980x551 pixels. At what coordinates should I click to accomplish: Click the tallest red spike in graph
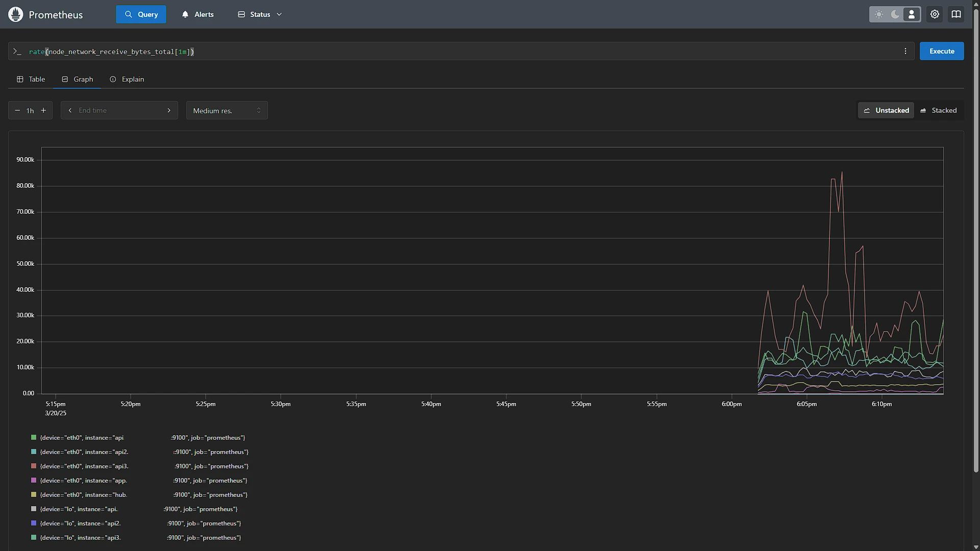point(842,173)
